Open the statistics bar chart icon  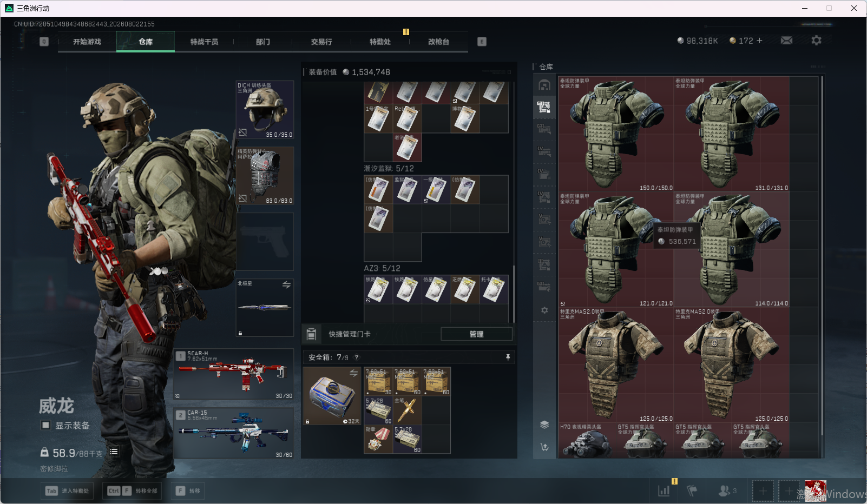click(x=664, y=491)
